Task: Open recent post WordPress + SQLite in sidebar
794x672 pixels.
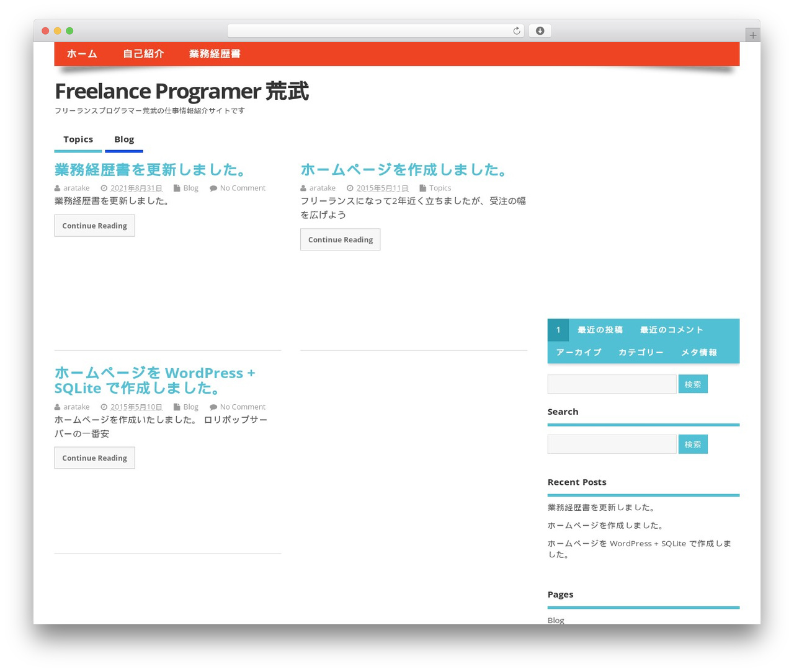Action: [640, 549]
